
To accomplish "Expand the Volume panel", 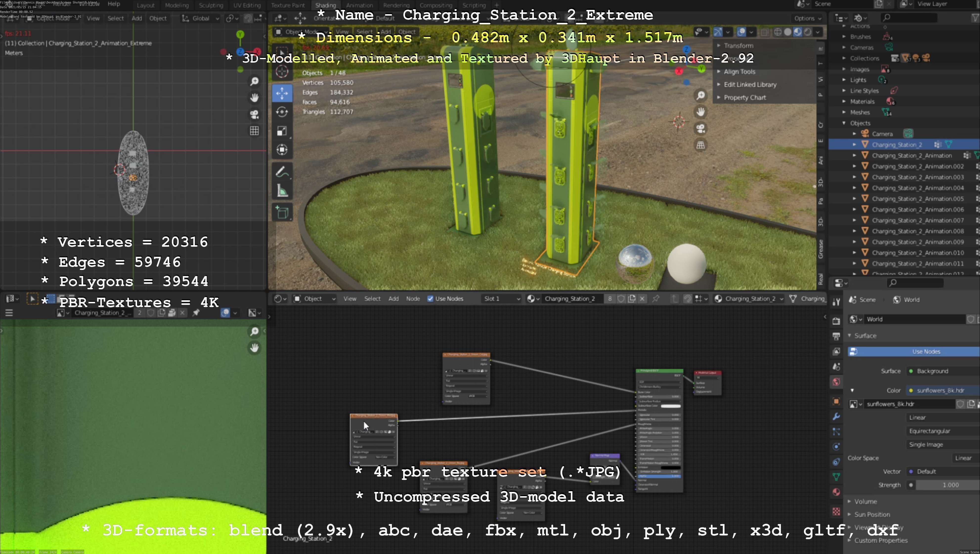I will 865,502.
